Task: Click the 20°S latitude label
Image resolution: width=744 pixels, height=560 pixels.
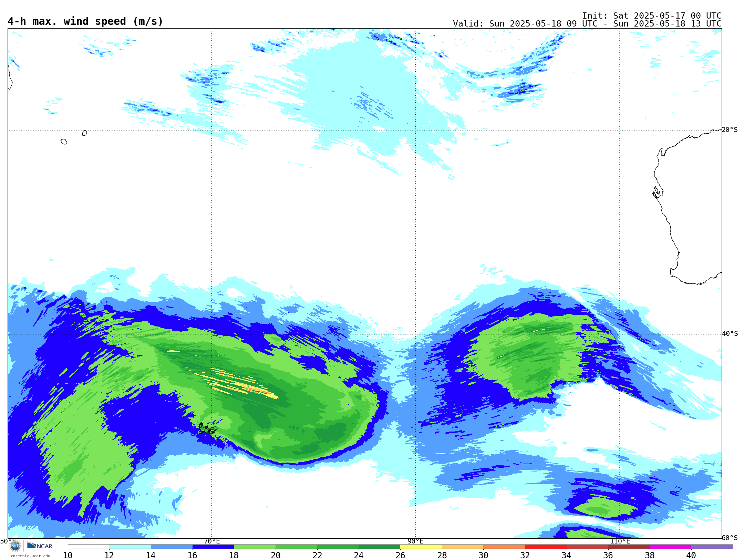Action: click(x=730, y=130)
